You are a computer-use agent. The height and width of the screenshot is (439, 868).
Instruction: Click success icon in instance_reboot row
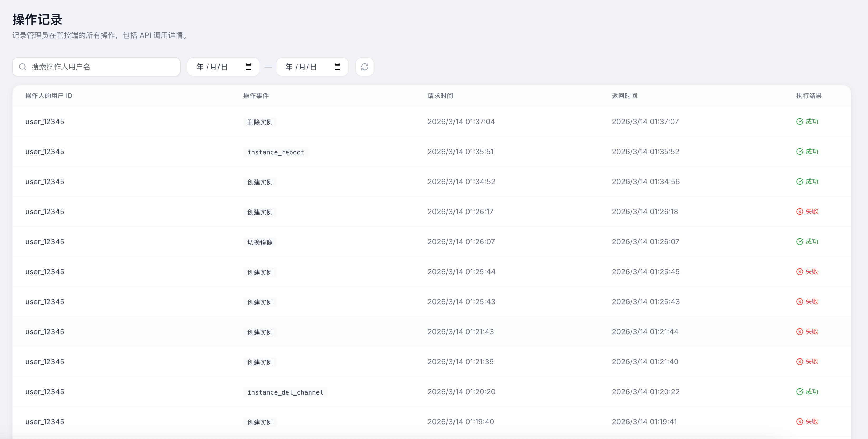pyautogui.click(x=800, y=152)
